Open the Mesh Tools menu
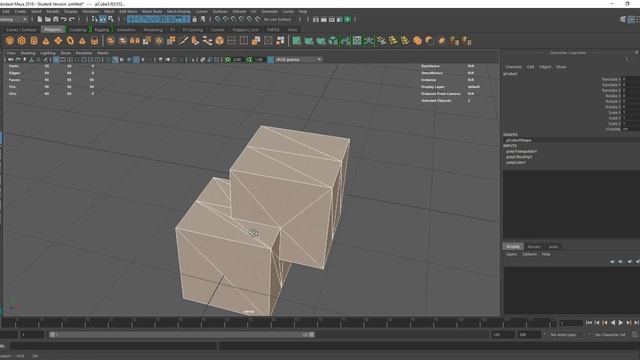Viewport: 640px width, 360px height. point(152,11)
